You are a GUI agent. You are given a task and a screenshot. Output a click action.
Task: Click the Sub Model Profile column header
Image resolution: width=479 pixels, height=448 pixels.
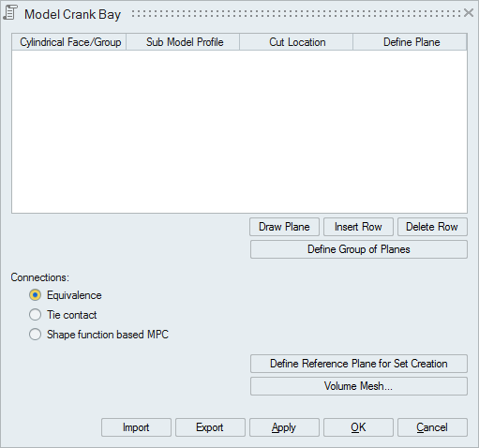[x=183, y=42]
